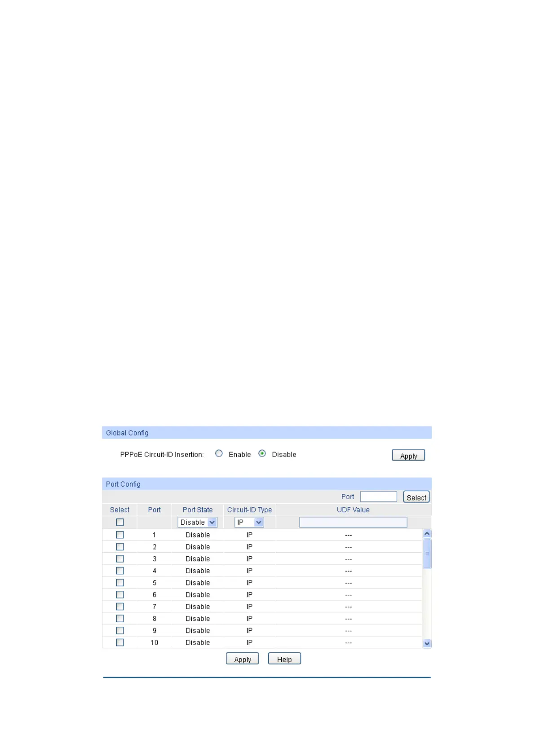Click Apply below the port table

click(x=243, y=659)
